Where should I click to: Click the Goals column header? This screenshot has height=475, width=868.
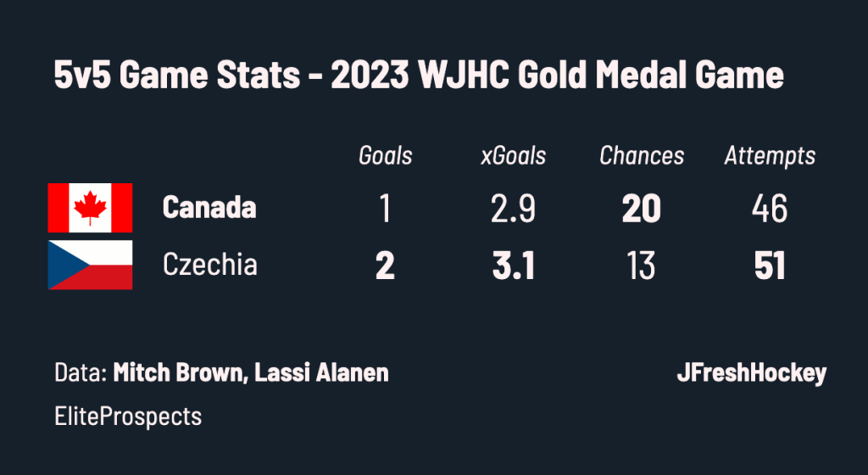(386, 156)
